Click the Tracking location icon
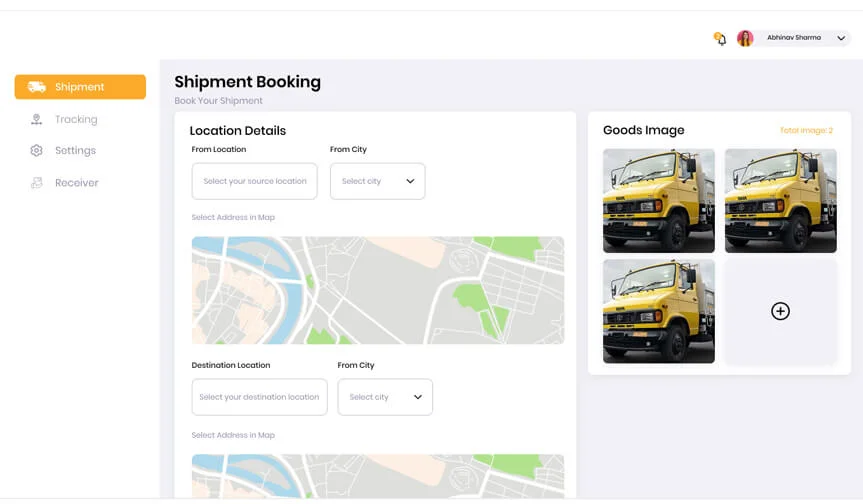Image resolution: width=863 pixels, height=504 pixels. pyautogui.click(x=37, y=119)
